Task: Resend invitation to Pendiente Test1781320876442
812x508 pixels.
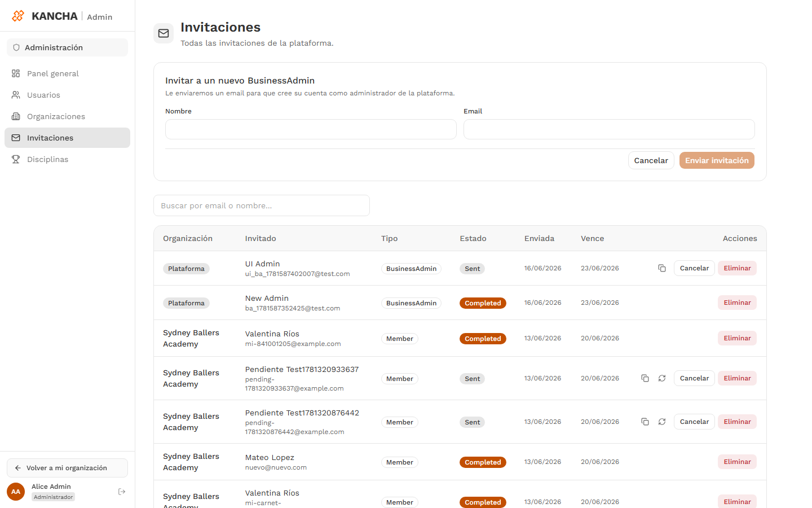Action: click(662, 422)
